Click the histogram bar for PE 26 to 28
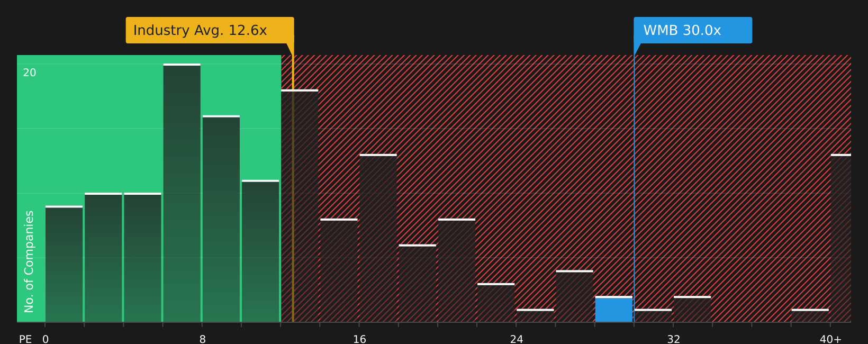The width and height of the screenshot is (868, 344). point(575,296)
